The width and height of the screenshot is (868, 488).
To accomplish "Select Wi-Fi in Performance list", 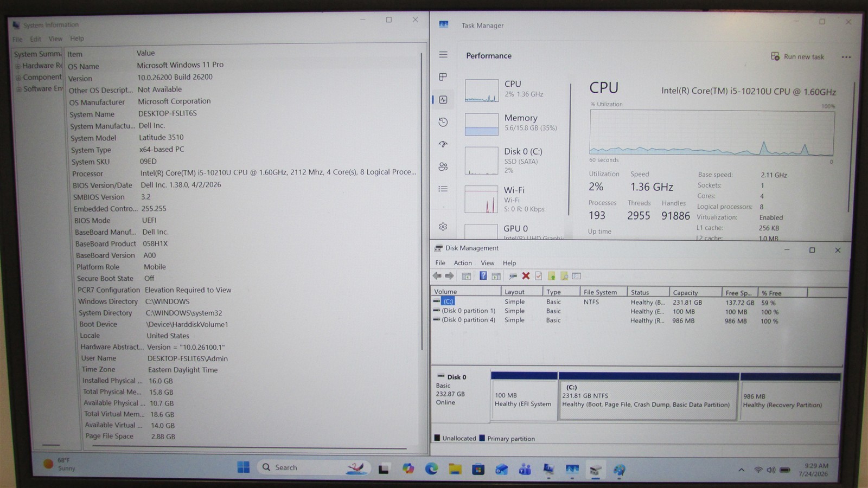I will [512, 199].
